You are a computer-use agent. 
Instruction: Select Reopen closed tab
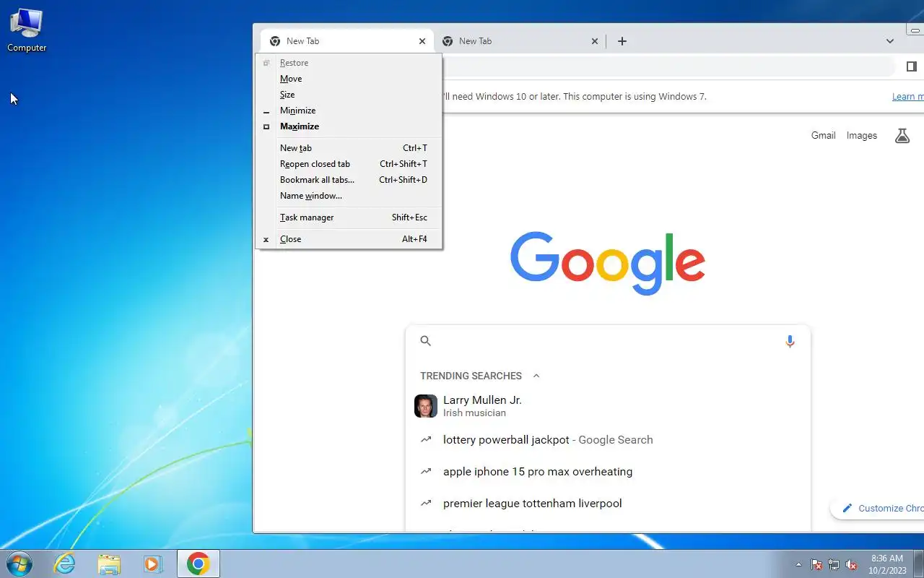pyautogui.click(x=349, y=164)
